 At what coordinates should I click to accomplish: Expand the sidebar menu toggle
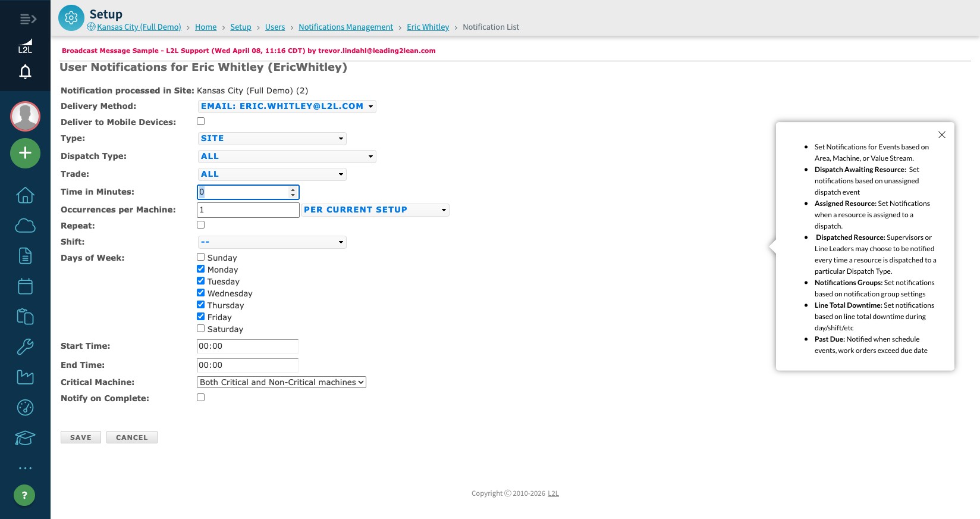pos(28,19)
